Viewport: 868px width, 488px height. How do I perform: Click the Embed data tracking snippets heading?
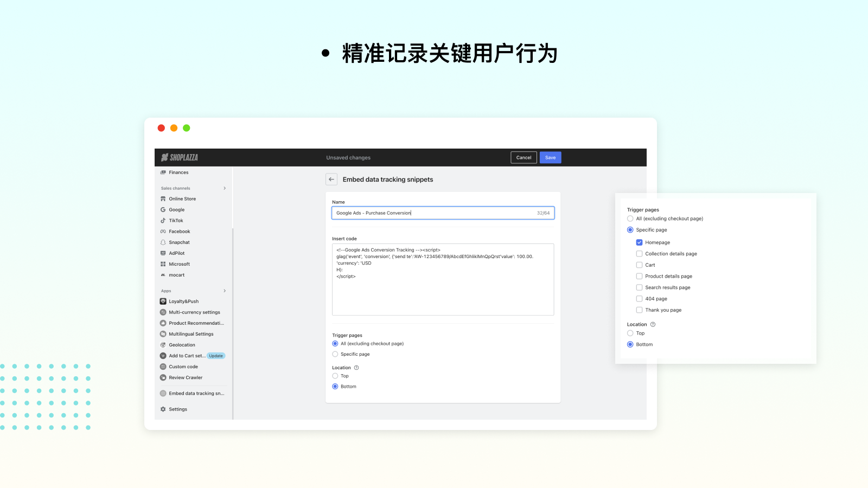point(388,179)
